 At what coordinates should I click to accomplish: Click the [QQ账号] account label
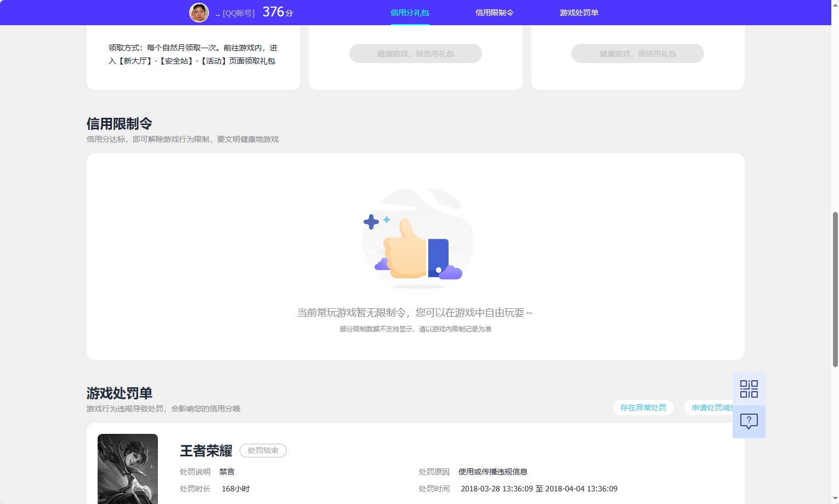pos(239,13)
